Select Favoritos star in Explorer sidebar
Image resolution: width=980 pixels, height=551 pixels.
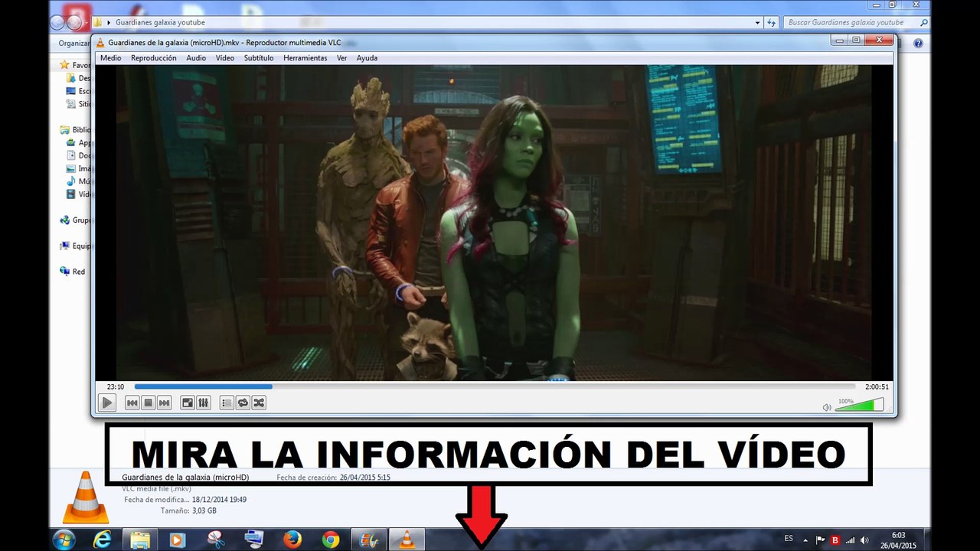[x=66, y=65]
